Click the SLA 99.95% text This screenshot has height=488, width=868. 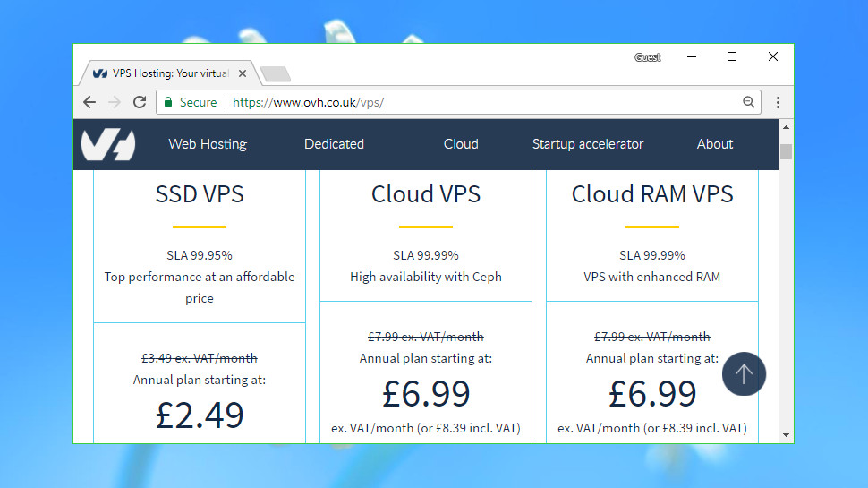coord(200,255)
